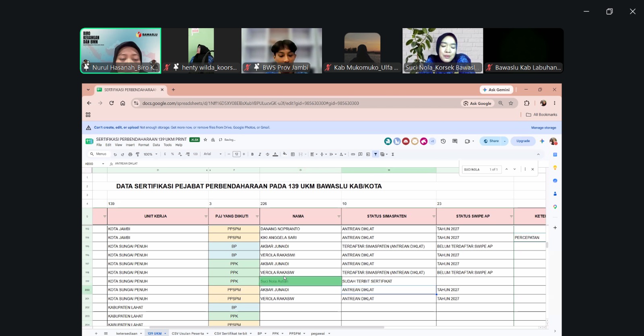
Task: Open the fill color picker
Action: [x=285, y=154]
